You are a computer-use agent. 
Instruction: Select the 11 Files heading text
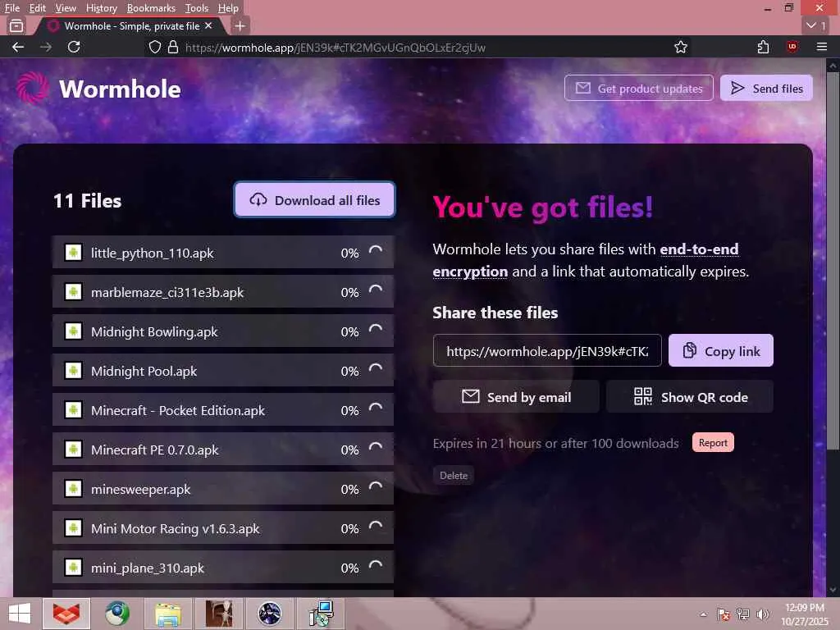(87, 201)
